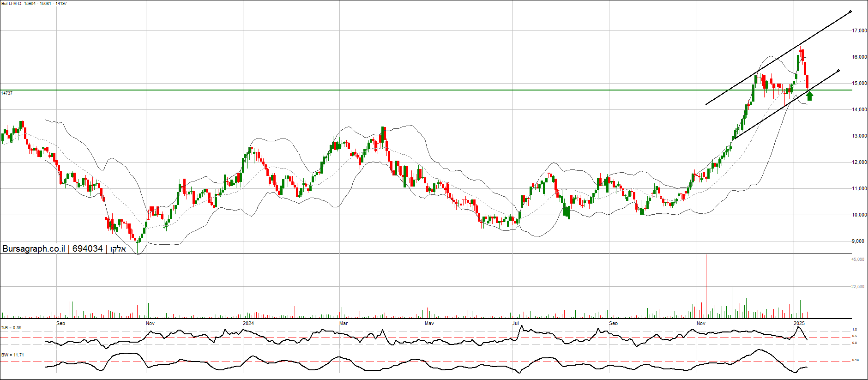Select the Bol U-M-D indicator readout
Viewport: 868px width, 380px height.
pos(34,4)
